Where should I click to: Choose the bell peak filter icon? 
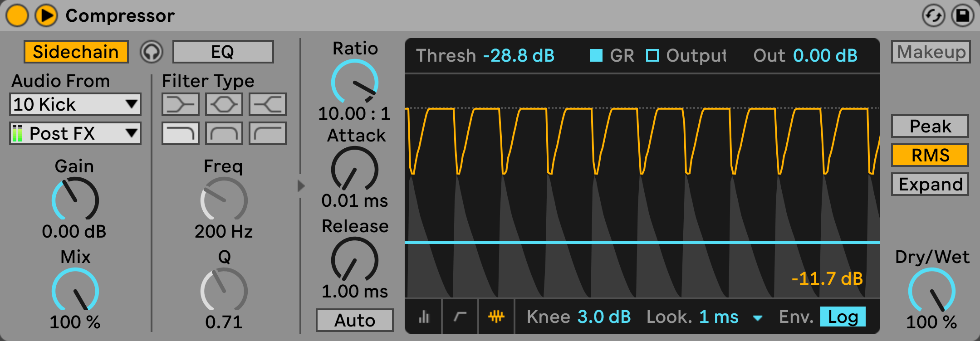click(224, 104)
